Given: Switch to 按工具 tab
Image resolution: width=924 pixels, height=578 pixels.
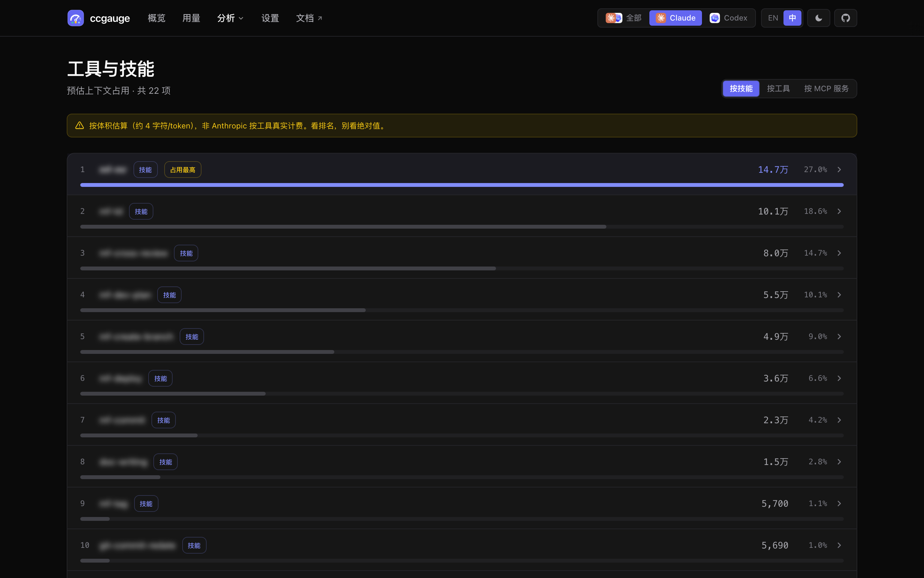Looking at the screenshot, I should [x=778, y=89].
